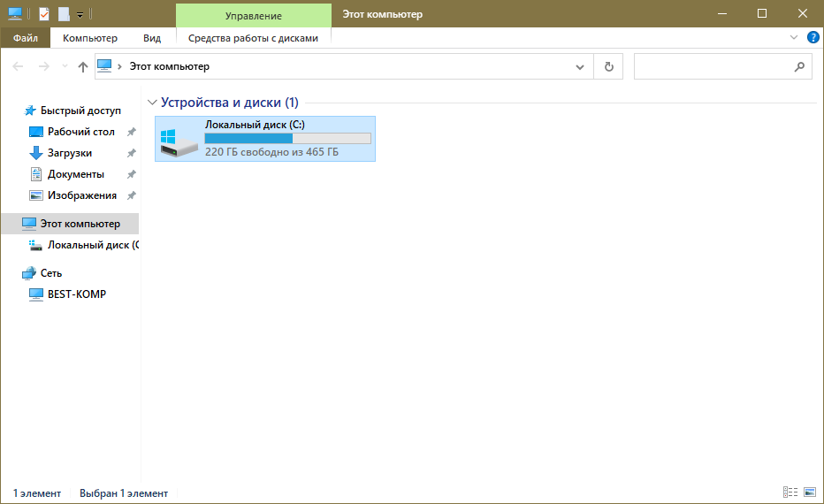Select the Локальный диск (C:) drive tile

tap(265, 139)
